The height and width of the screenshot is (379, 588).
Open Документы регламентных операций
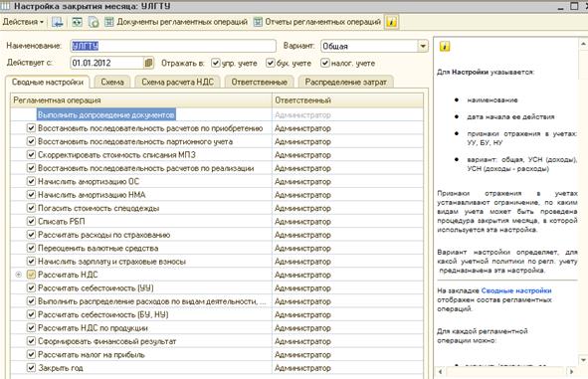point(176,22)
